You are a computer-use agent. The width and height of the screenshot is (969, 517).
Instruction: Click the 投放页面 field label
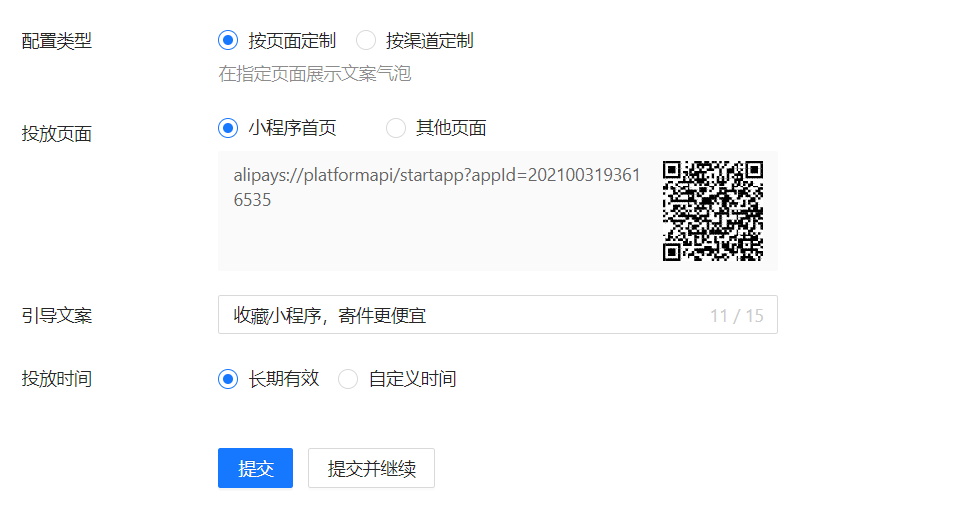pyautogui.click(x=57, y=133)
